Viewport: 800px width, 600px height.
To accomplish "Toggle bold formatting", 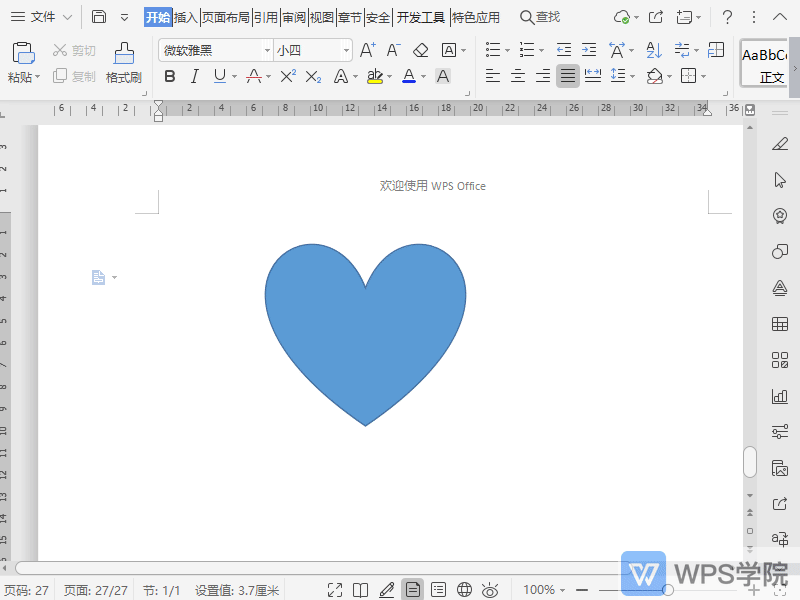I will [x=170, y=76].
